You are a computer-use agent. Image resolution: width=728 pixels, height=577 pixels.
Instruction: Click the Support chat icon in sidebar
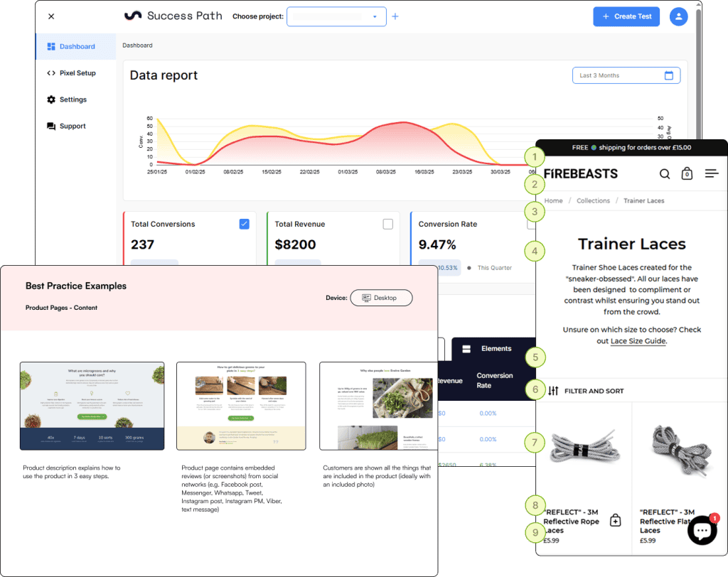click(51, 126)
